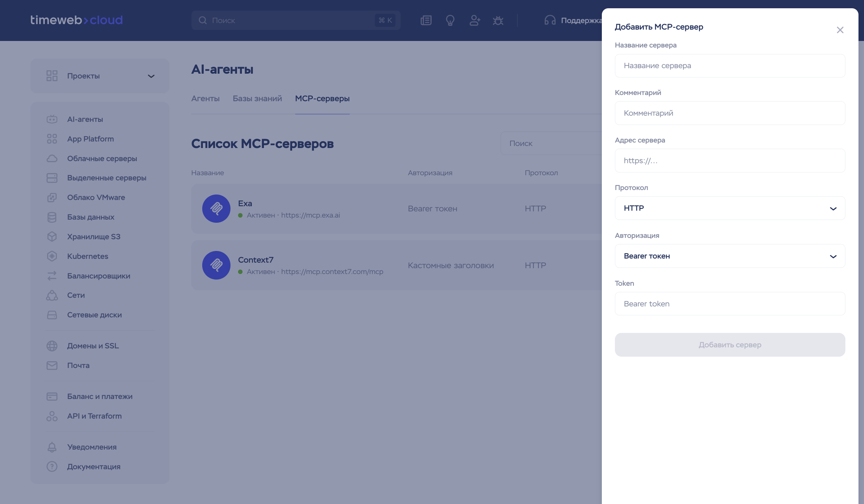Click the Exa server round icon
This screenshot has width=864, height=504.
pos(216,209)
